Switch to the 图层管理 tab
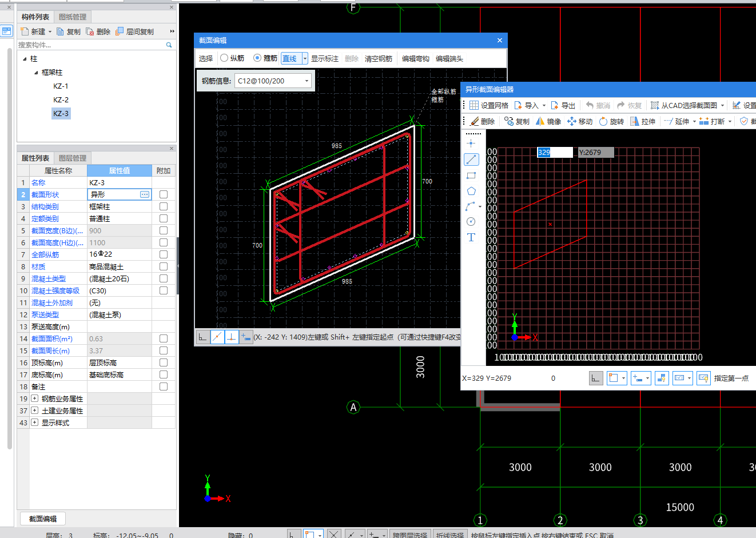The image size is (756, 538). pyautogui.click(x=73, y=158)
